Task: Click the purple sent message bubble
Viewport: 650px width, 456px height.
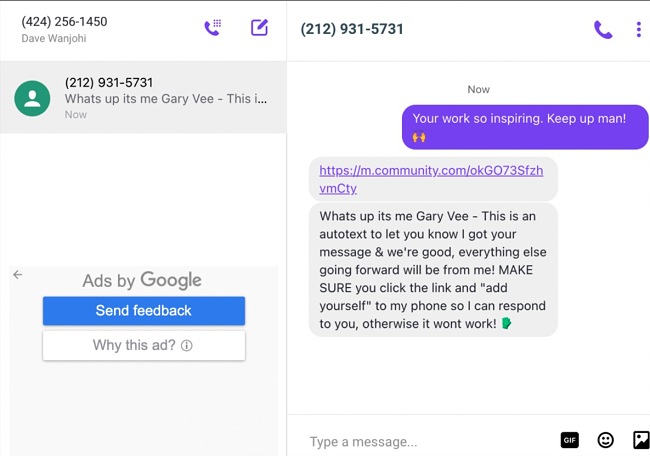Action: (x=525, y=127)
